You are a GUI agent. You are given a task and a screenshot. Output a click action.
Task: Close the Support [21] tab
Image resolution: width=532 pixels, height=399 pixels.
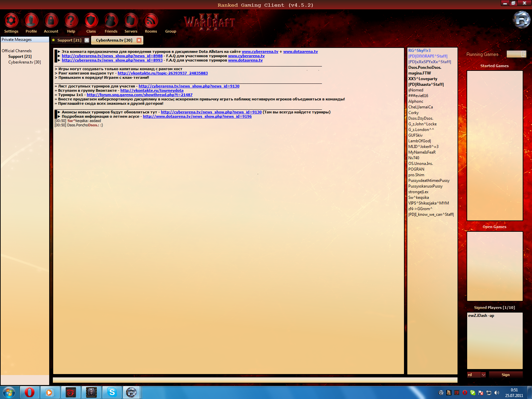[87, 40]
